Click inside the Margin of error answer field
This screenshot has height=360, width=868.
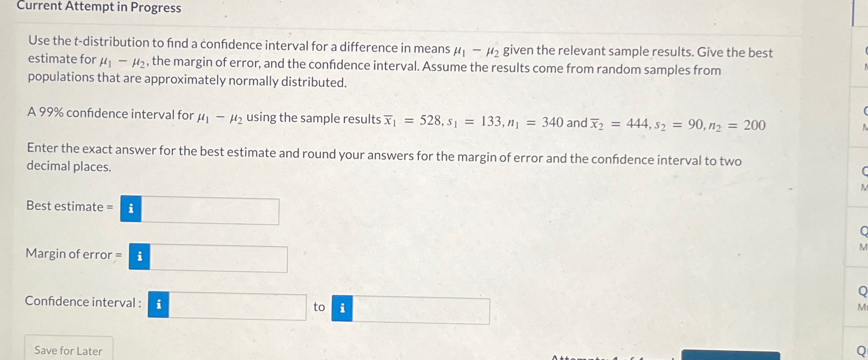219,257
